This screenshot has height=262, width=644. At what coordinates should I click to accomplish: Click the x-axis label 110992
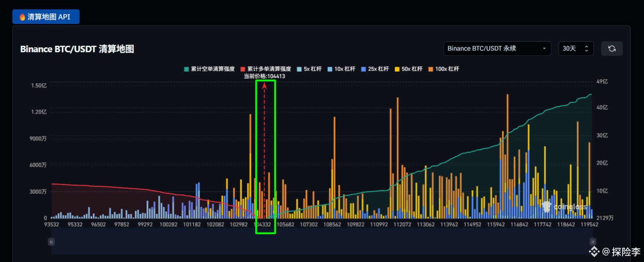point(379,224)
